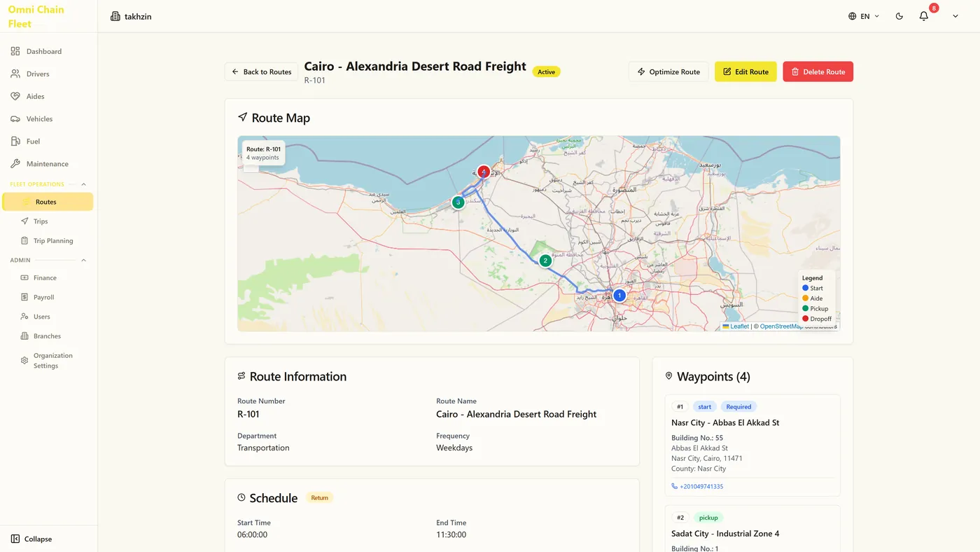Open the Branches building icon

pos(24,336)
